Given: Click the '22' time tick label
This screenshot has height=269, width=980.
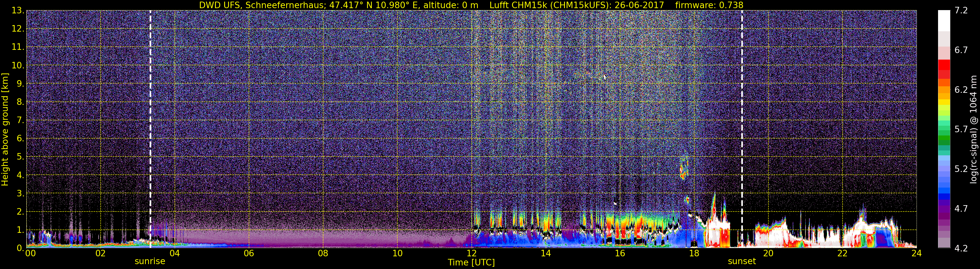Looking at the screenshot, I should (842, 253).
